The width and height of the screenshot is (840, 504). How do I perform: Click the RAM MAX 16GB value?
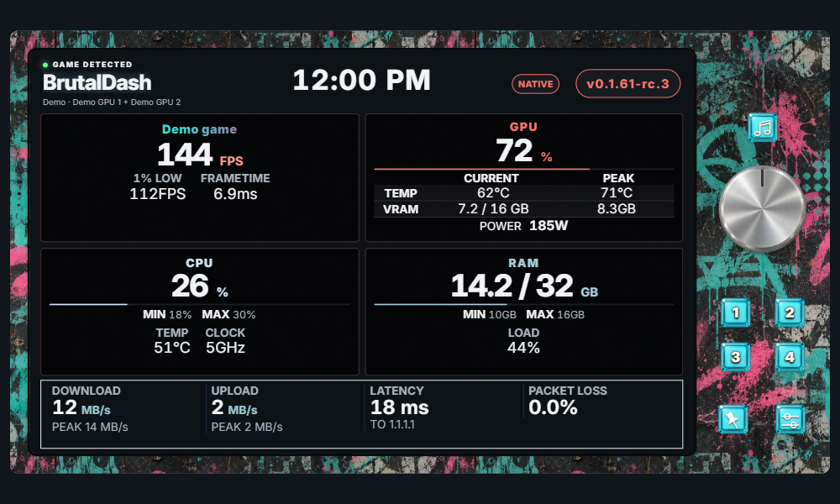(x=555, y=314)
